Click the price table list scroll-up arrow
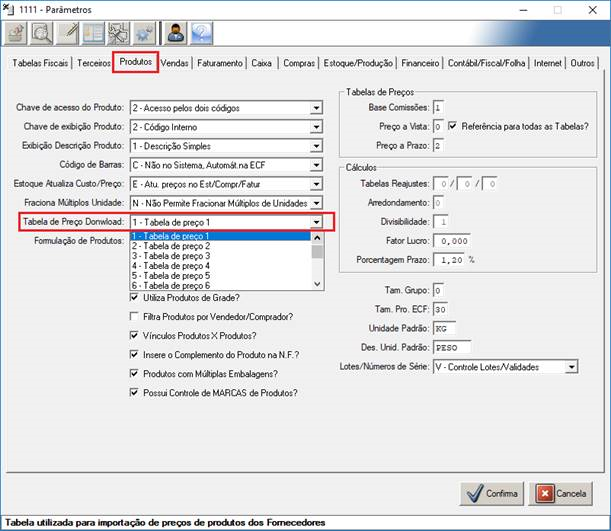 [317, 238]
